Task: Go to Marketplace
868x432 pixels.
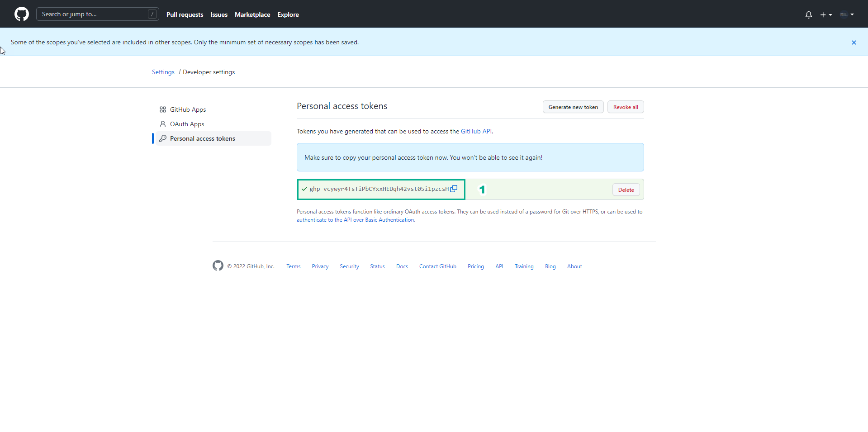Action: click(x=252, y=14)
